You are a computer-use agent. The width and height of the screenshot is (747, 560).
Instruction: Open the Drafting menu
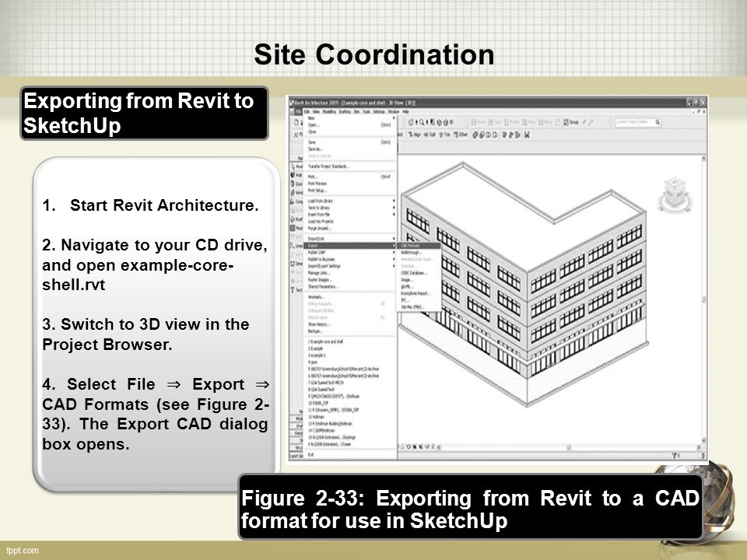click(345, 111)
